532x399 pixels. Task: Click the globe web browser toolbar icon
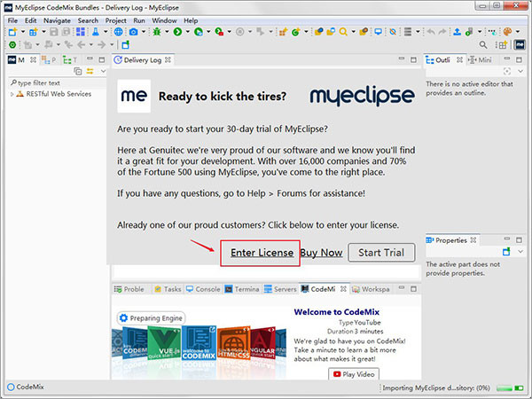pos(117,32)
